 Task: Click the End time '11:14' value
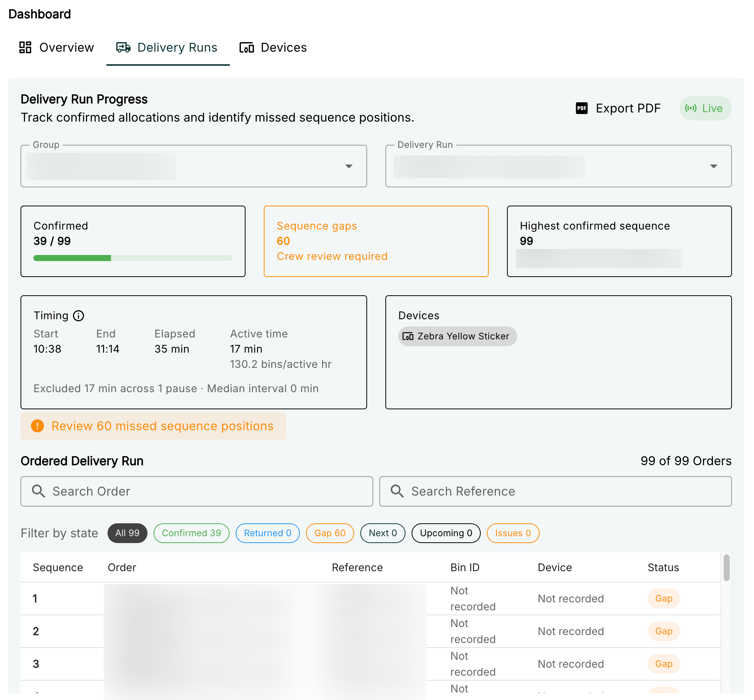[108, 349]
